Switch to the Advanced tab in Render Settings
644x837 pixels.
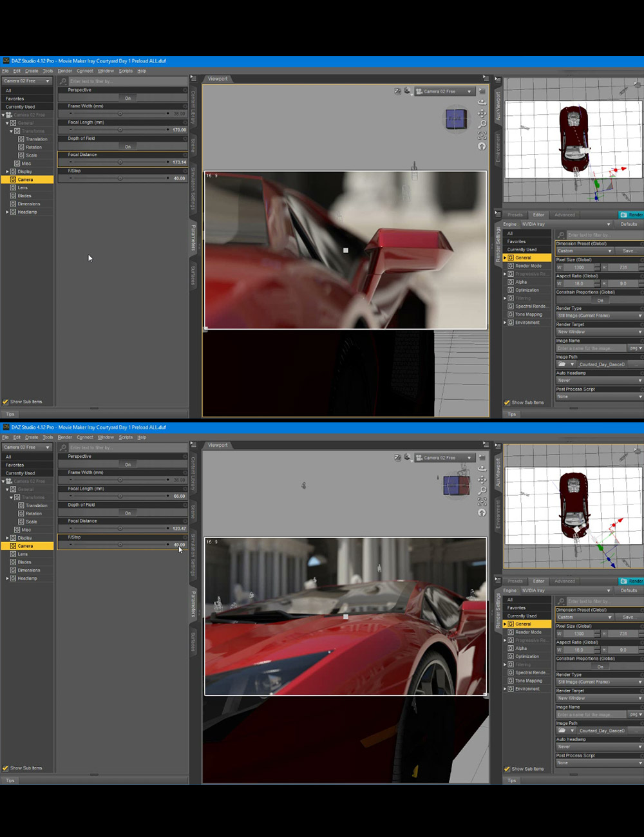pyautogui.click(x=564, y=215)
